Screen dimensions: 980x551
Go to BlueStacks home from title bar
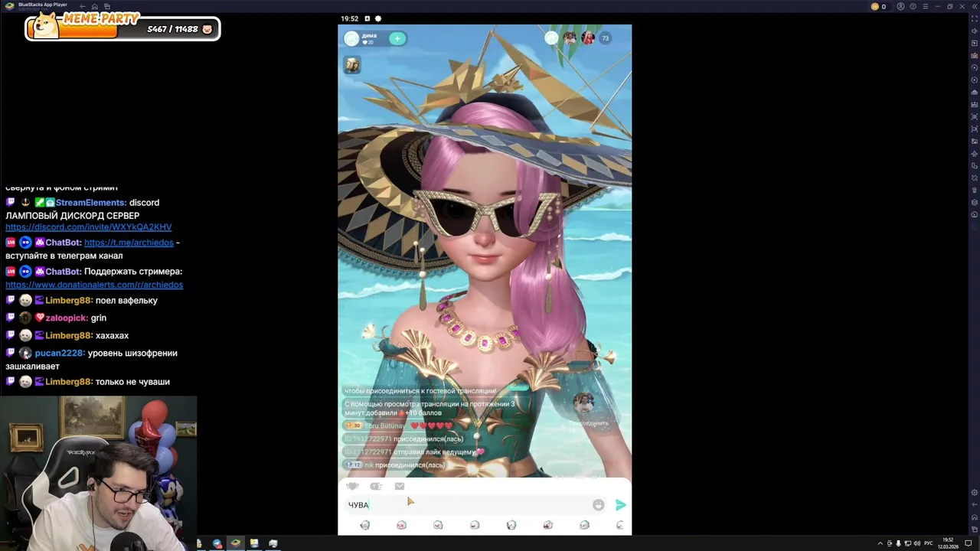click(94, 7)
